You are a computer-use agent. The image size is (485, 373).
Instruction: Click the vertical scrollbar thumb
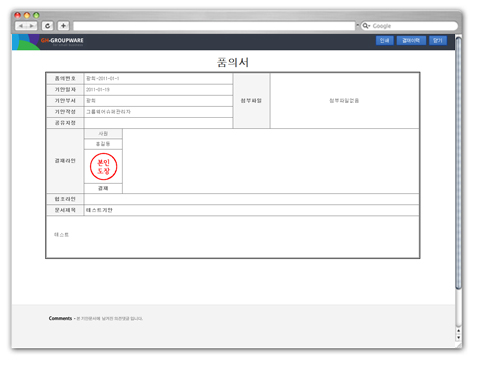[459, 163]
